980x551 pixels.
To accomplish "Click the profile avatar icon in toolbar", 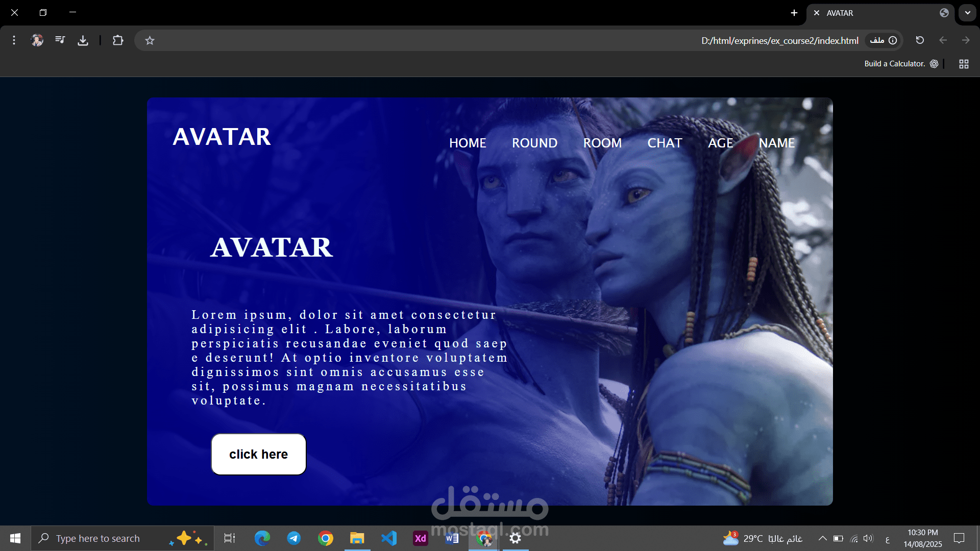I will 37,40.
